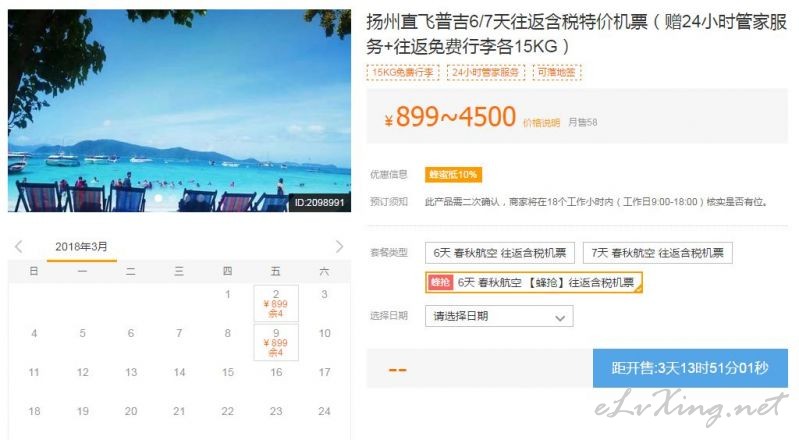Screen dimensions: 799x440
Task: Select the 2018年3月 month tab
Action: pos(82,247)
